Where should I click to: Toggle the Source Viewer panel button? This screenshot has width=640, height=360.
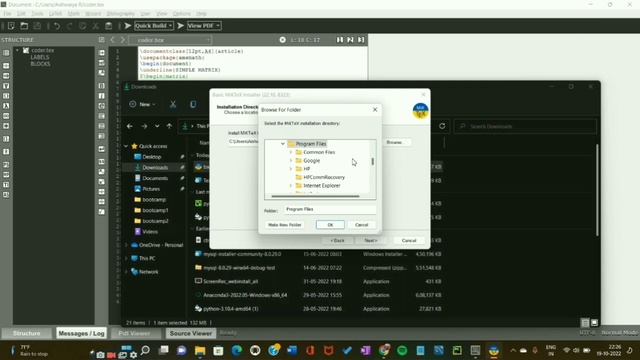tap(191, 333)
